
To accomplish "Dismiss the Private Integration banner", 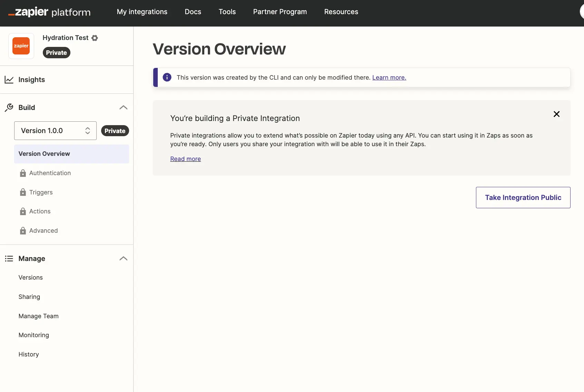I will coord(556,114).
